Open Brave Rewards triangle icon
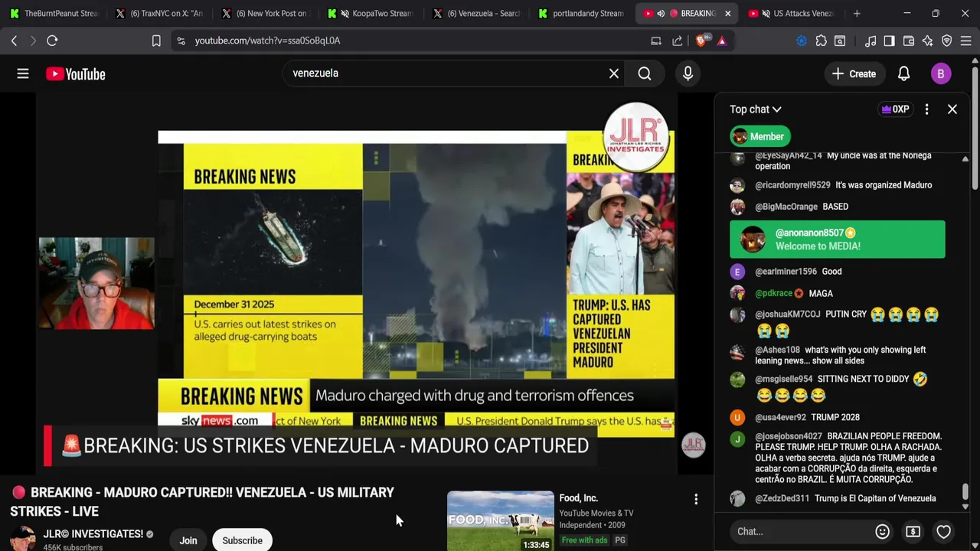This screenshot has width=980, height=551. click(722, 41)
